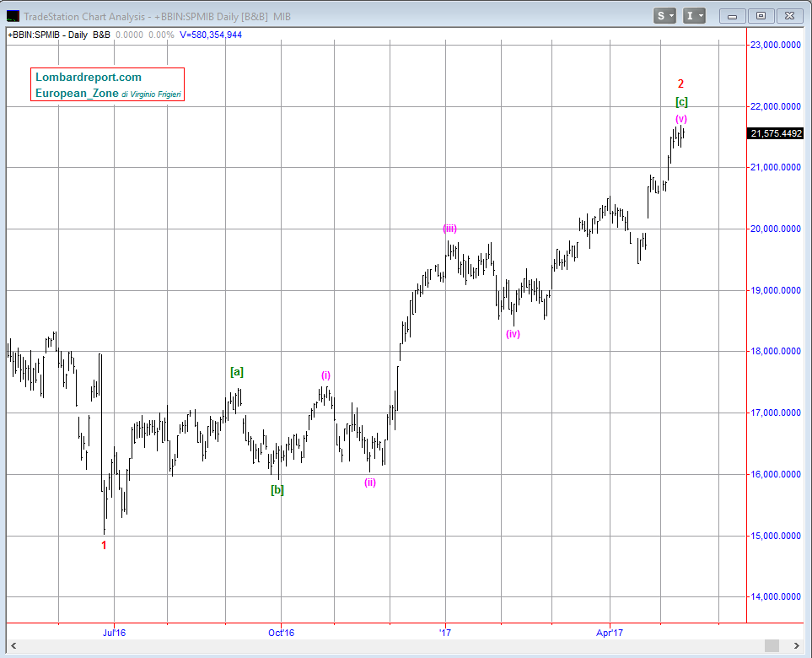Select the magenta (iv) wave label
Screen dimensions: 812x658
coord(513,334)
